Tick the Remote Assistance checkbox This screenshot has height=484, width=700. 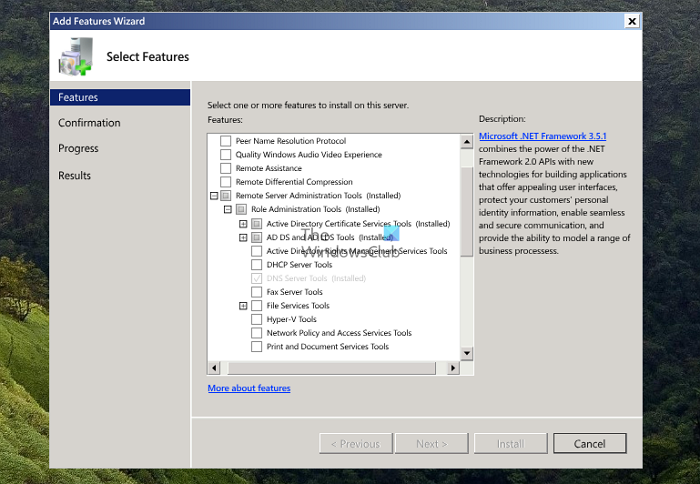pyautogui.click(x=225, y=168)
